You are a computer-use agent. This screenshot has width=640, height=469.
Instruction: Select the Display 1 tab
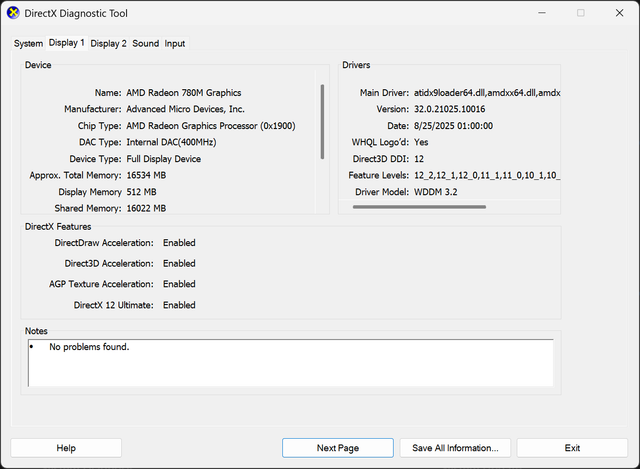pyautogui.click(x=67, y=42)
